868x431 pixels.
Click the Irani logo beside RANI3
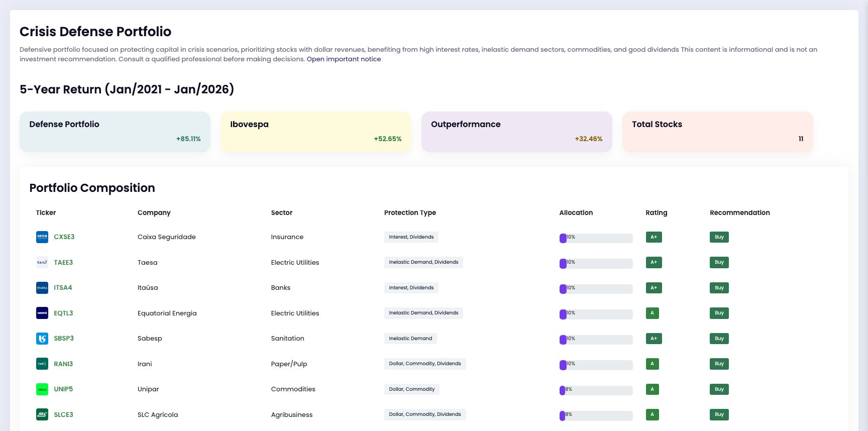point(42,364)
